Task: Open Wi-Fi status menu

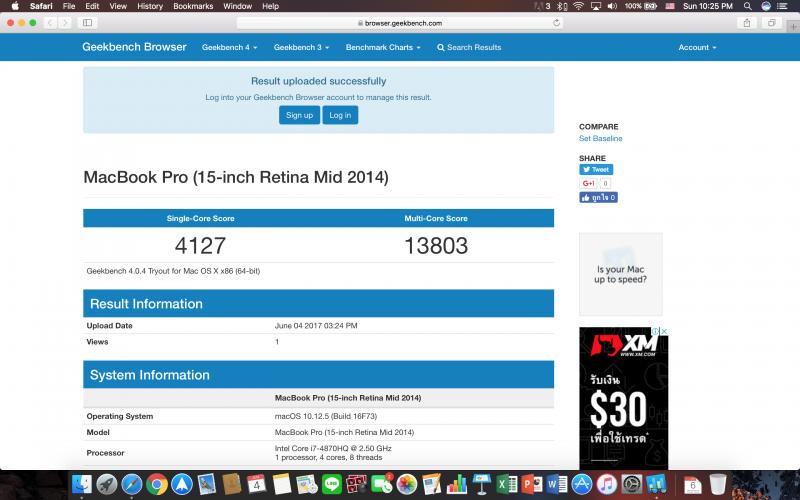Action: pyautogui.click(x=578, y=6)
